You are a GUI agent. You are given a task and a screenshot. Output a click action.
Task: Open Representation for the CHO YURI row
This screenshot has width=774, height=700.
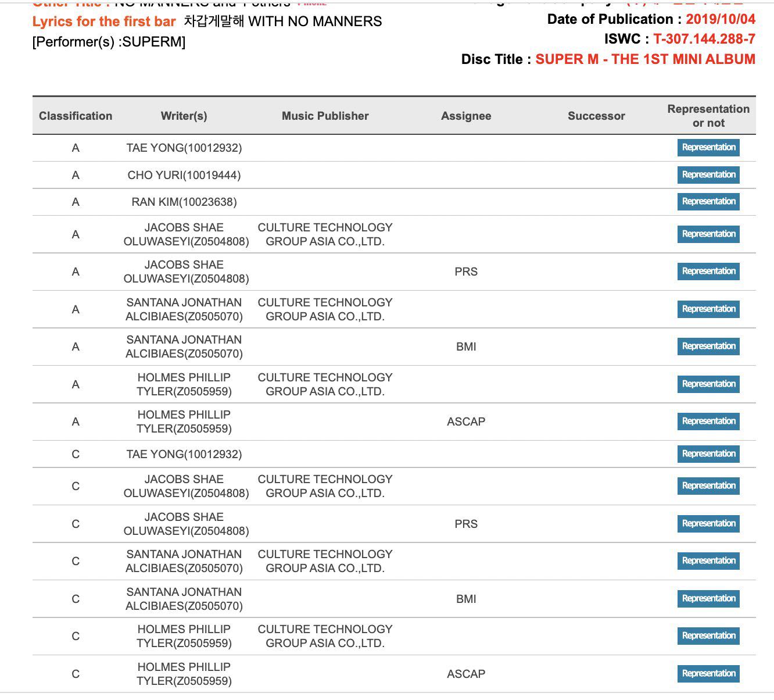coord(708,175)
